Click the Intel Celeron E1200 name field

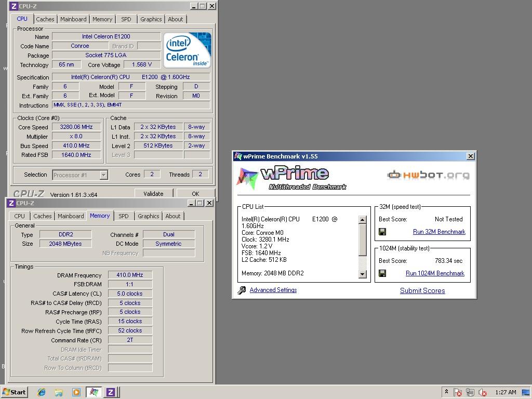click(x=106, y=36)
